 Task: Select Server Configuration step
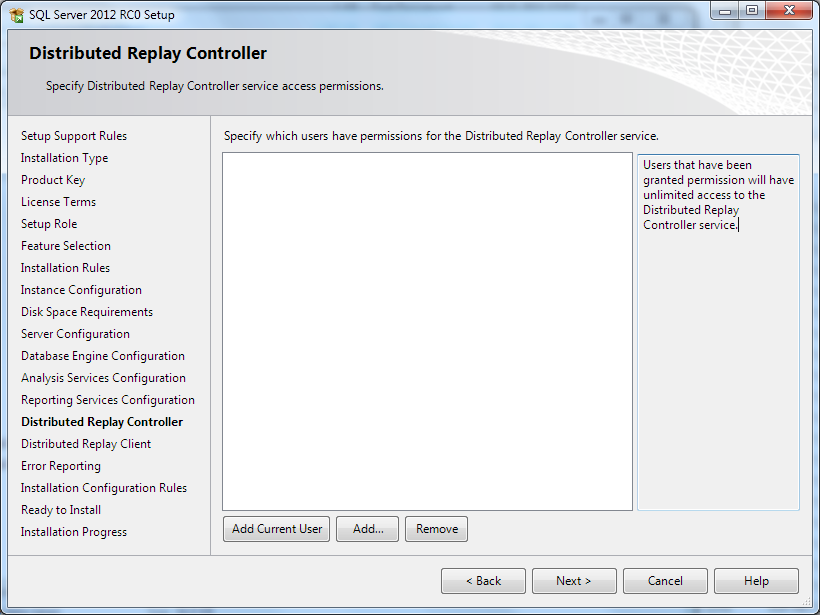tap(75, 334)
